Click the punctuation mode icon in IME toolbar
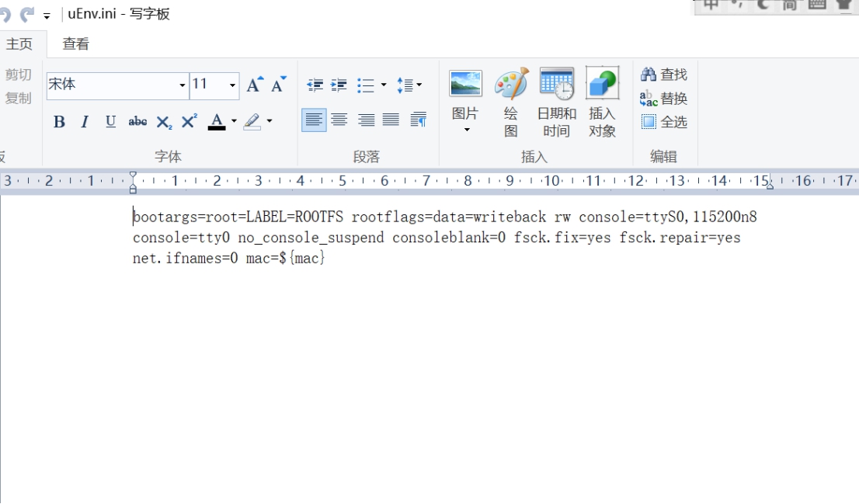Screen dimensions: 859x504 tap(737, 5)
